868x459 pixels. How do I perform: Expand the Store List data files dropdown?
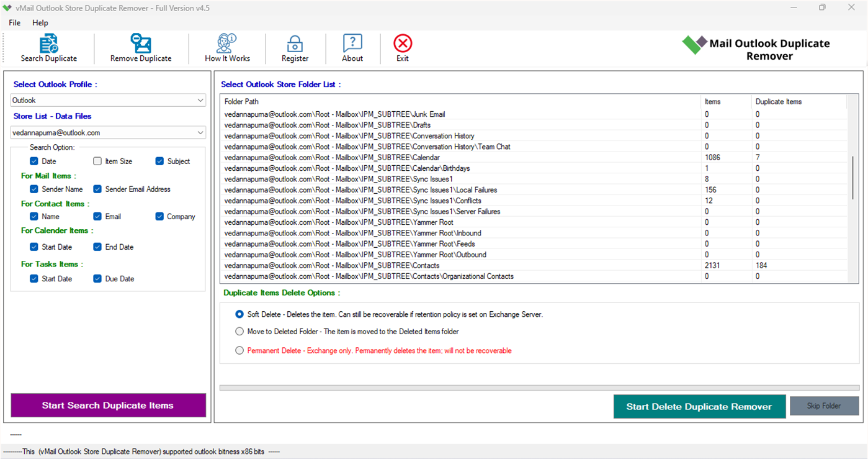200,132
